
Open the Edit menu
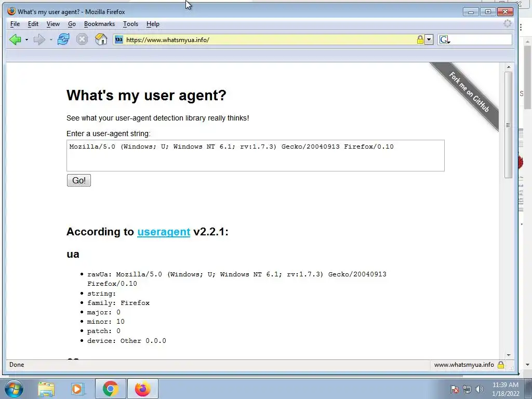pos(33,24)
